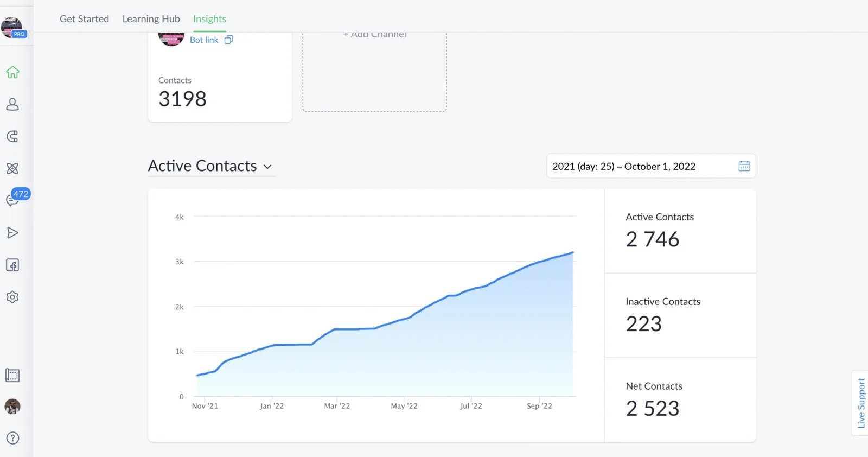Switch to the Learning Hub tab
Screen dimensions: 868x457
151,19
